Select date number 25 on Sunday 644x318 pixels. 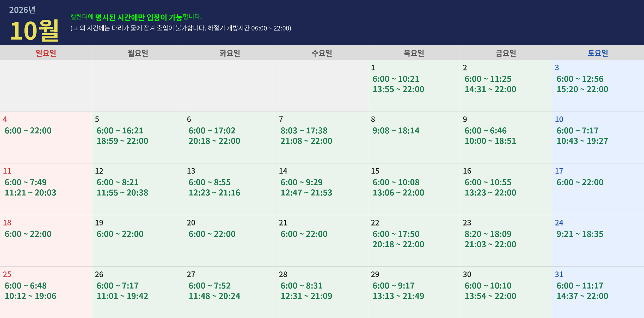pos(7,274)
